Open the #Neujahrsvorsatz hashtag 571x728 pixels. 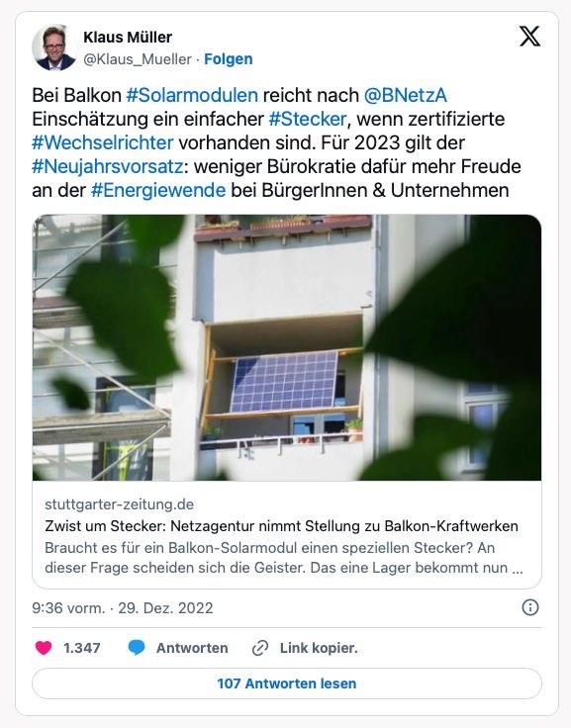click(x=107, y=167)
